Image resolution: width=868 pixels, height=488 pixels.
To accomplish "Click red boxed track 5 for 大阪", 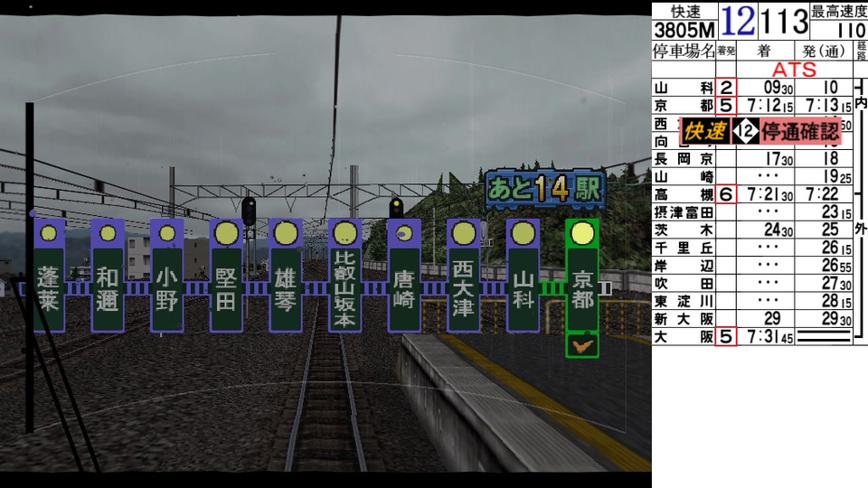I will coord(726,336).
